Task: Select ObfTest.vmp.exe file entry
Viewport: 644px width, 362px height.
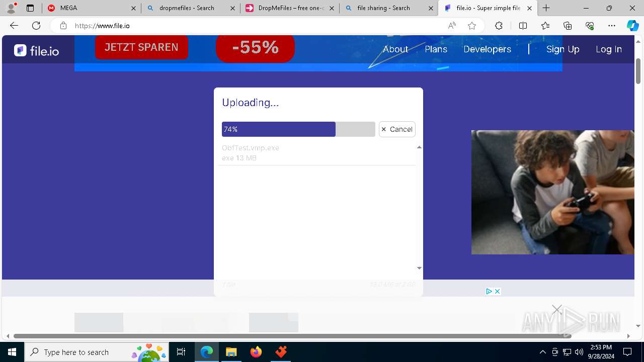Action: 316,153
